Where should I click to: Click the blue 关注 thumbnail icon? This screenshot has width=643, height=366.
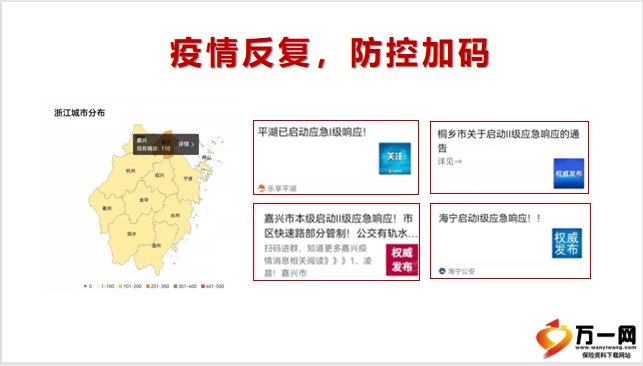(394, 158)
